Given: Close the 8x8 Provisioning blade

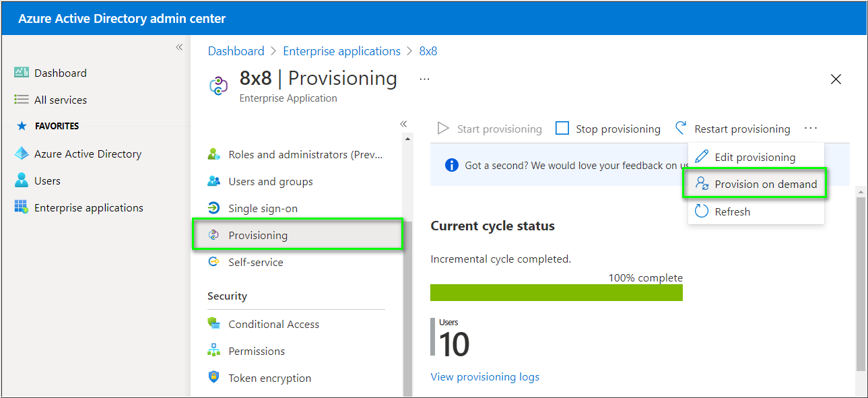Looking at the screenshot, I should (836, 79).
